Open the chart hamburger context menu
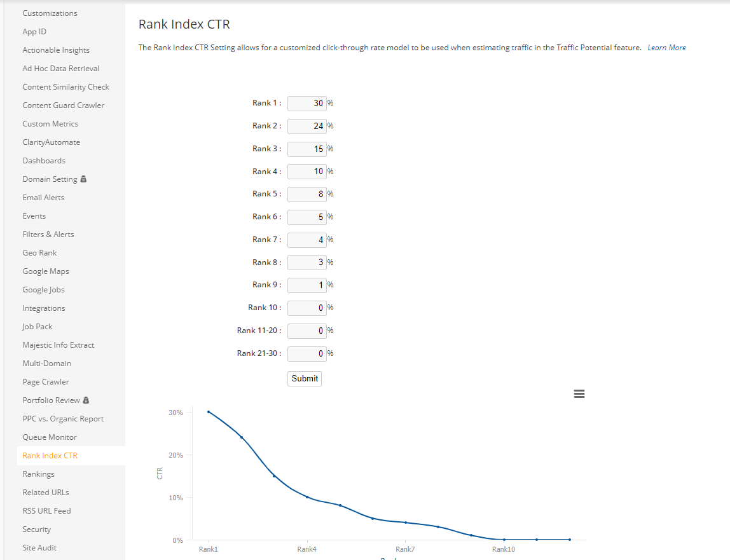The width and height of the screenshot is (730, 560). tap(579, 394)
